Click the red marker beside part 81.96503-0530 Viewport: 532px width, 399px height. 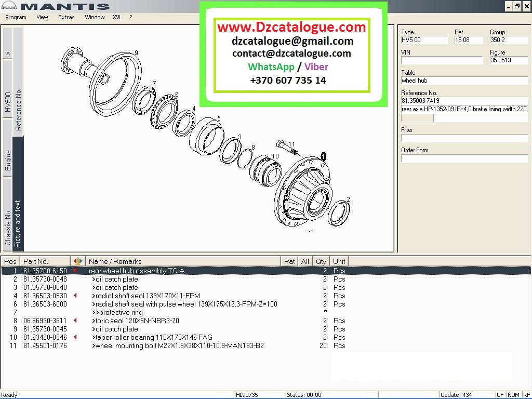[x=75, y=296]
